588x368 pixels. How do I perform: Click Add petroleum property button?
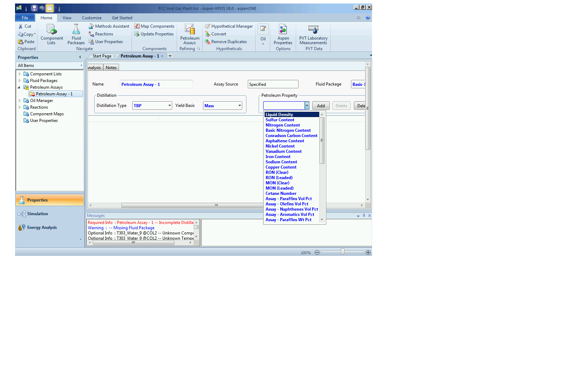321,106
